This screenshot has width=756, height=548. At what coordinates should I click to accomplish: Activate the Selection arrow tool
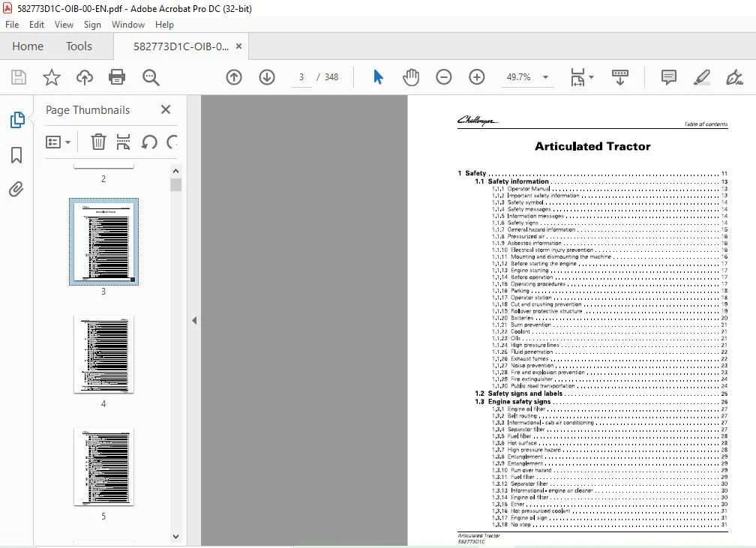[x=379, y=77]
